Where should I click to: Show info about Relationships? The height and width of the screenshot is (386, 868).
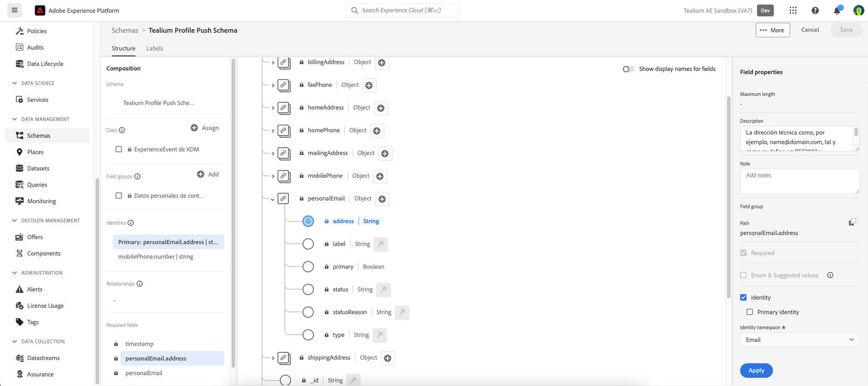coord(140,284)
